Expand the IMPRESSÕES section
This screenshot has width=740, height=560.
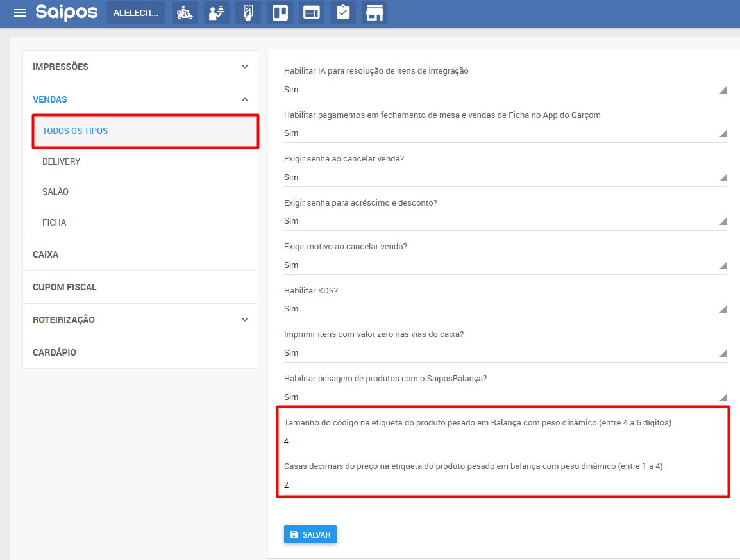click(x=140, y=67)
